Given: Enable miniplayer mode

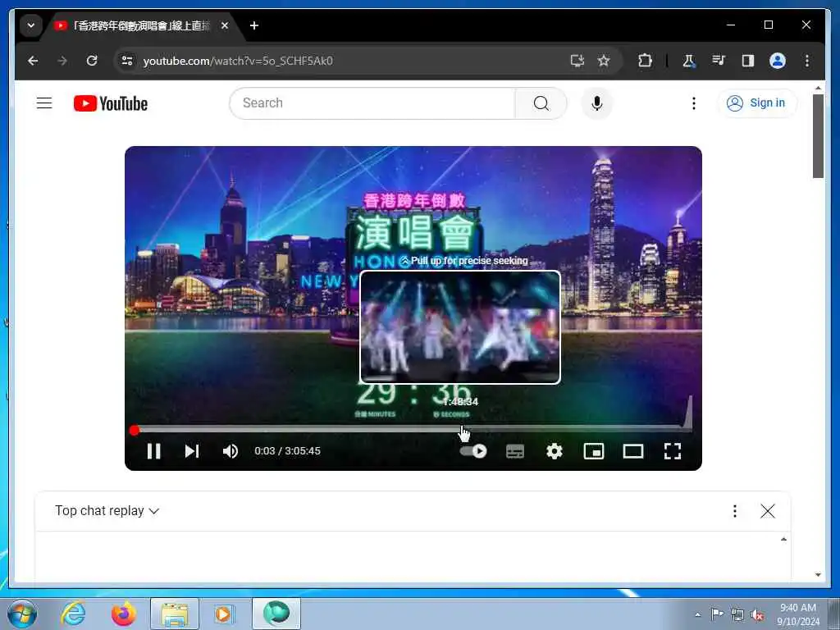Looking at the screenshot, I should coord(594,451).
